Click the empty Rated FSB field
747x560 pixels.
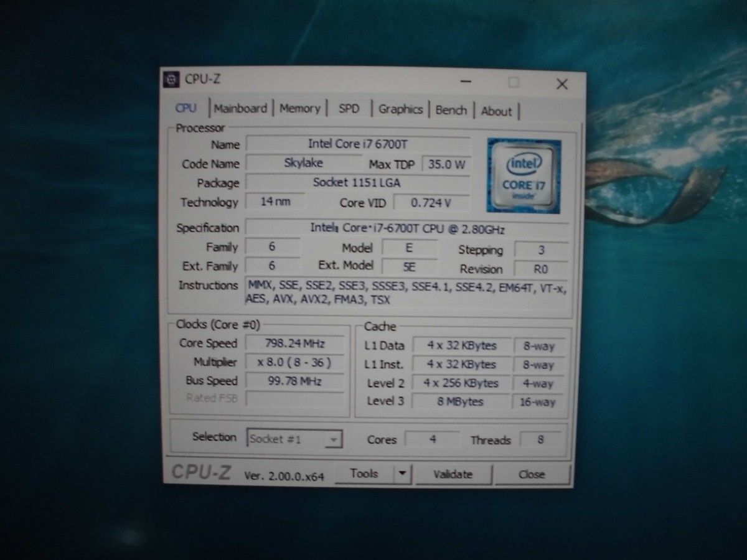[x=295, y=398]
